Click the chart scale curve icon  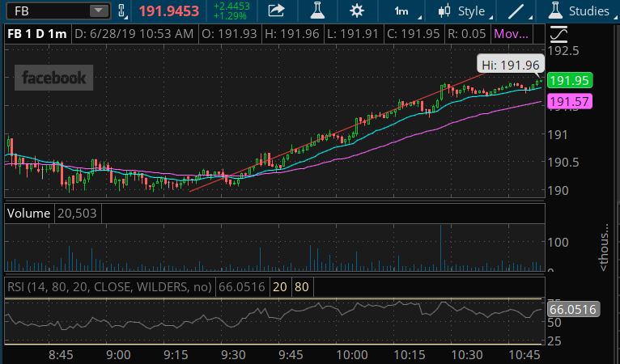point(558,35)
